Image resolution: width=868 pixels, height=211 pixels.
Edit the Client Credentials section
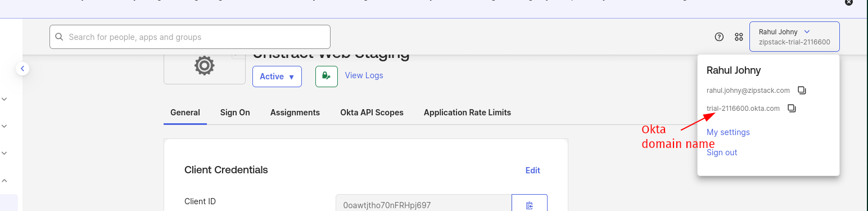(532, 170)
